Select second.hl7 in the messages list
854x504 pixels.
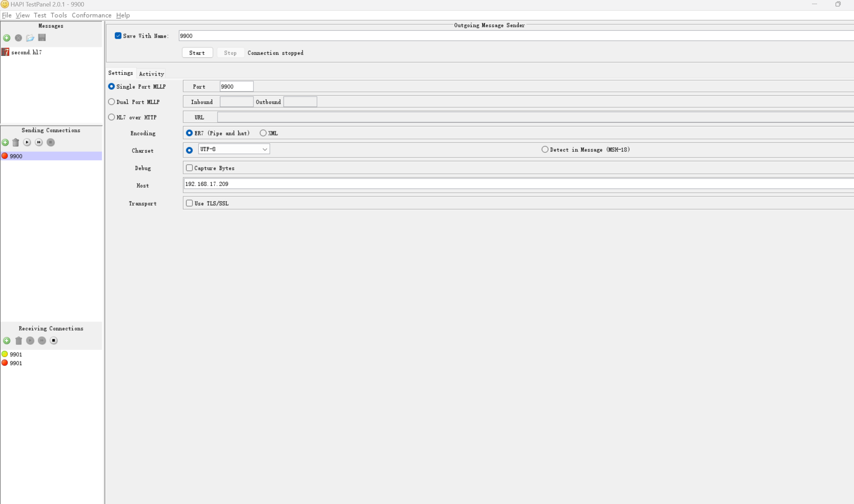click(26, 52)
